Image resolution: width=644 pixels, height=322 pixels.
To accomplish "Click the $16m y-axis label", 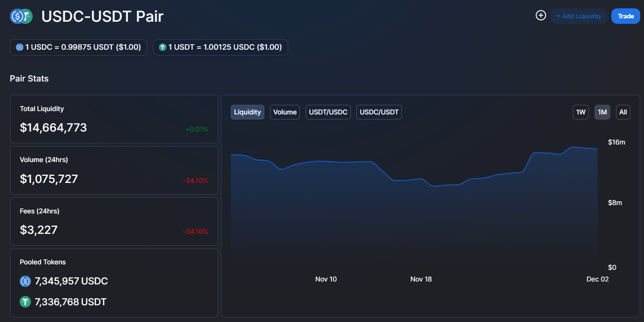I will [x=617, y=142].
